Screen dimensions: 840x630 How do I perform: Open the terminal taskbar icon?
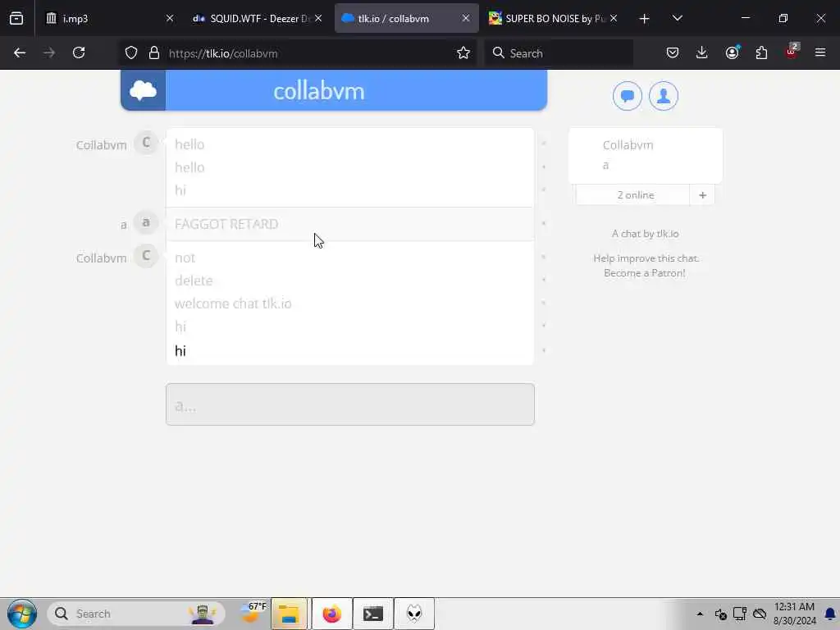pos(373,614)
